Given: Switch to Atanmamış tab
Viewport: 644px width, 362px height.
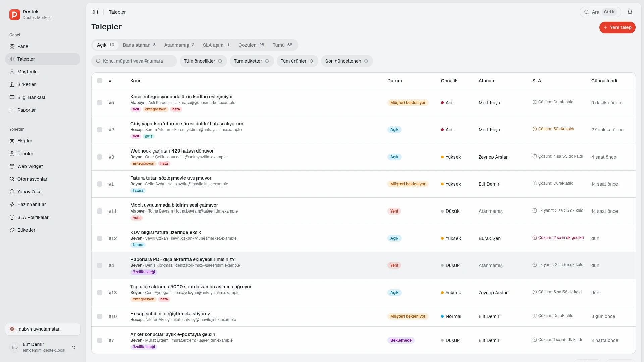Looking at the screenshot, I should point(179,45).
